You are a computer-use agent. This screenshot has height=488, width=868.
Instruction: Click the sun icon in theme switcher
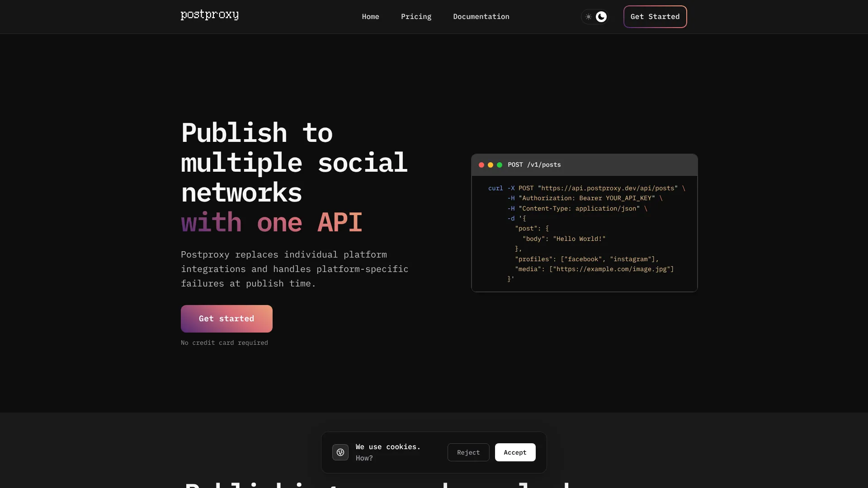(588, 17)
